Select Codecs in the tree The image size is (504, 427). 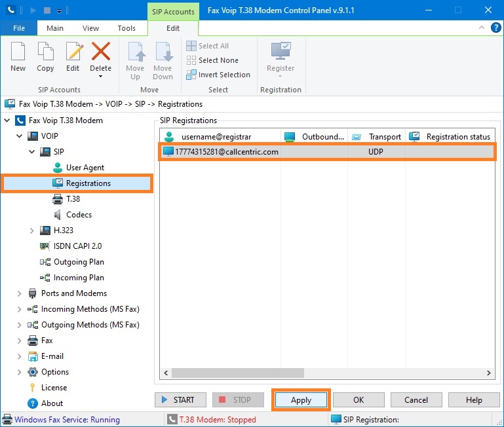tap(79, 215)
